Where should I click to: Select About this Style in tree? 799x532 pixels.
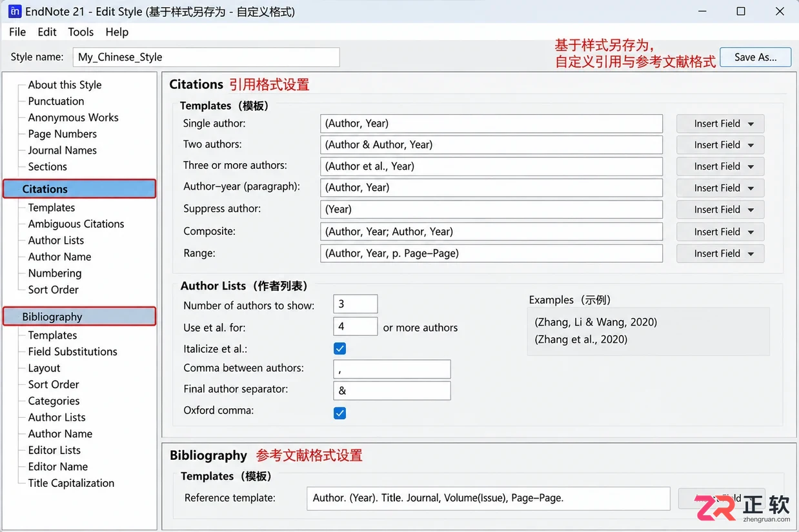pyautogui.click(x=65, y=84)
